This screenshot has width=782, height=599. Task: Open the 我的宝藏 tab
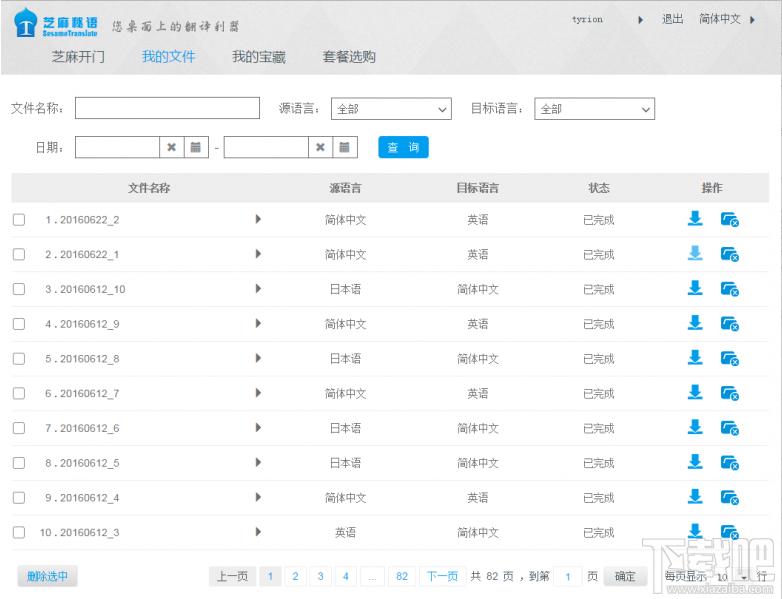coord(259,57)
